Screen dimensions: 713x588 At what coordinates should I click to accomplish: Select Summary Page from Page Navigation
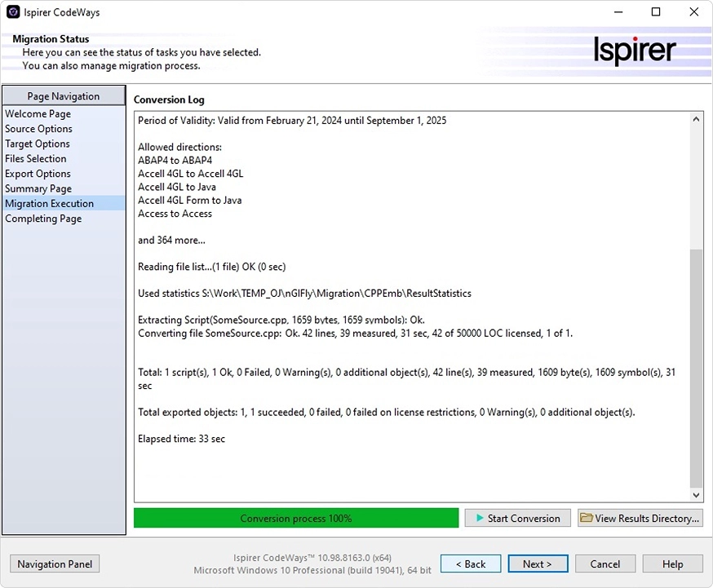pos(38,188)
